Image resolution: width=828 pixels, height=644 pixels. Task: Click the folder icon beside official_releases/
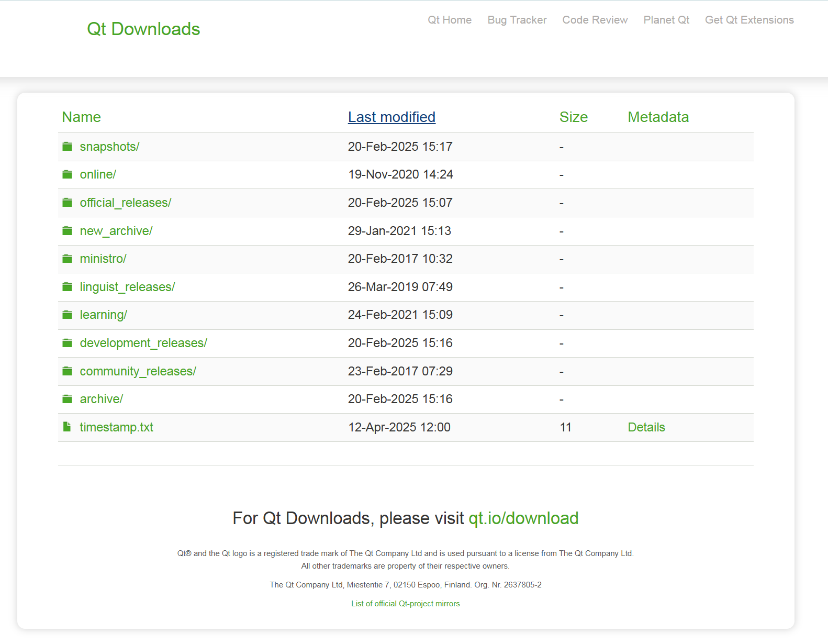point(68,203)
